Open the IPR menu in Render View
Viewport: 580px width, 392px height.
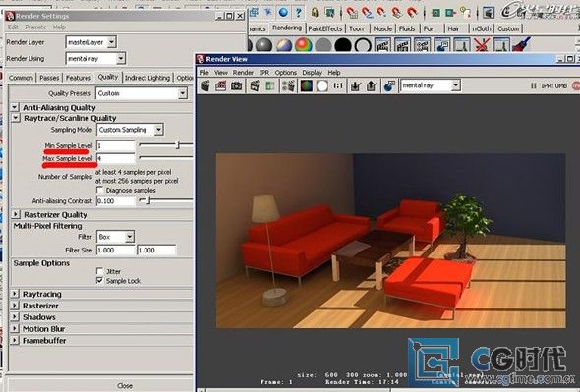264,73
